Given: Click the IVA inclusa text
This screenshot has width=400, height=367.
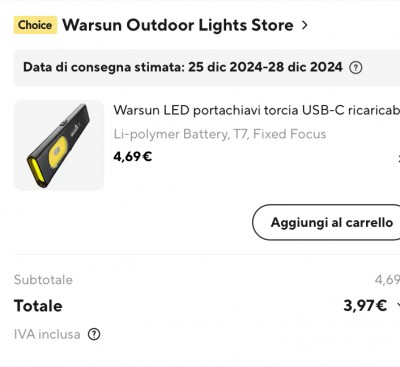Looking at the screenshot, I should [47, 334].
